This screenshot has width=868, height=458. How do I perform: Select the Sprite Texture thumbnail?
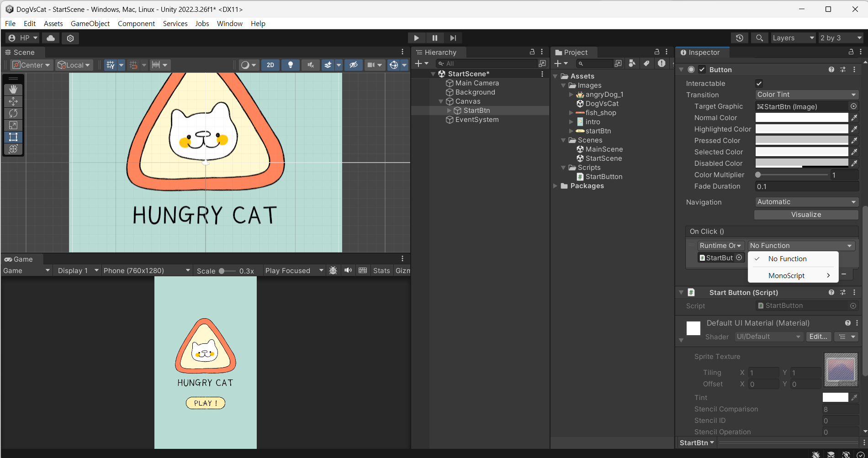[x=841, y=369]
